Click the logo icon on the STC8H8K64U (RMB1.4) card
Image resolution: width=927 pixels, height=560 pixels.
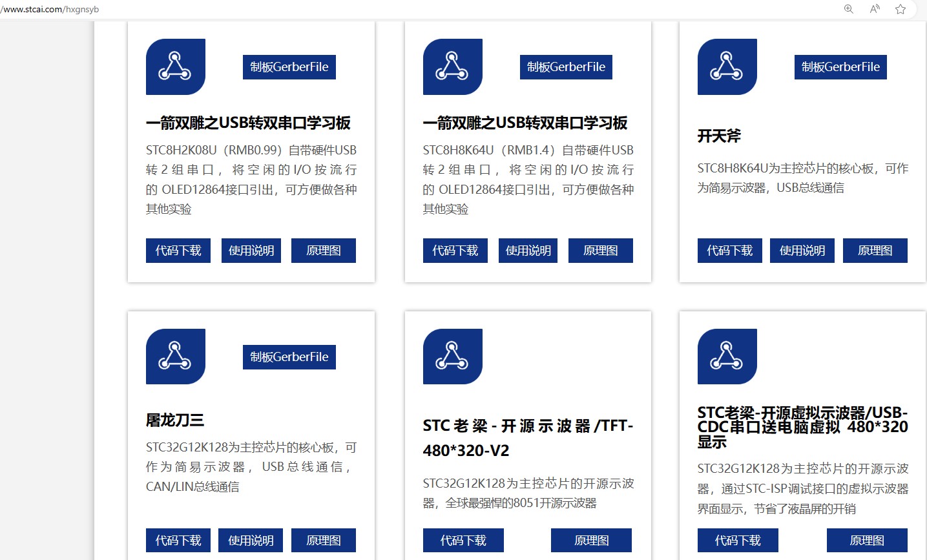[453, 67]
